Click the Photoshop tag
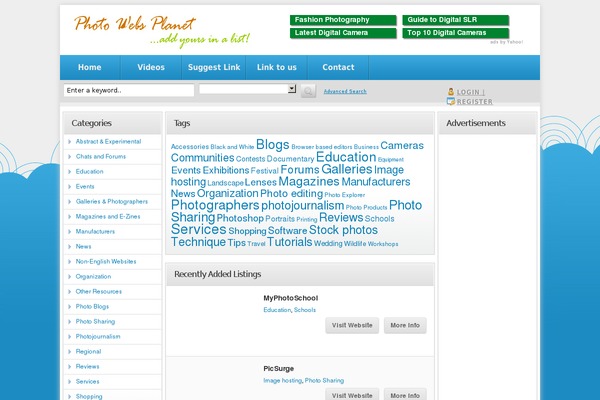The image size is (600, 400). [240, 219]
